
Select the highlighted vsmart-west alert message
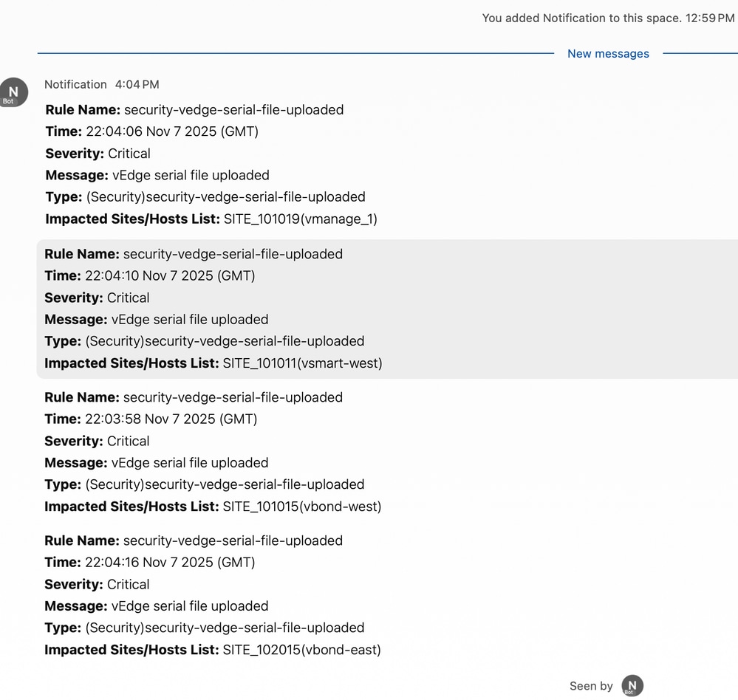click(213, 308)
